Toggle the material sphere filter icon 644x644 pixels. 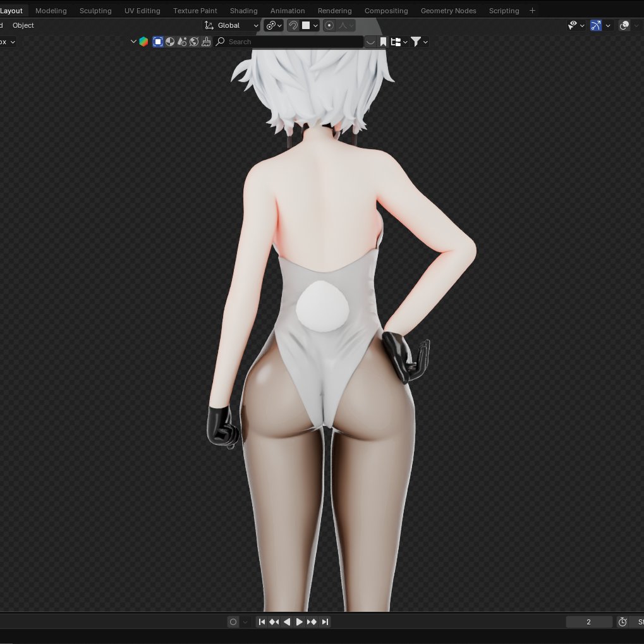[x=170, y=42]
